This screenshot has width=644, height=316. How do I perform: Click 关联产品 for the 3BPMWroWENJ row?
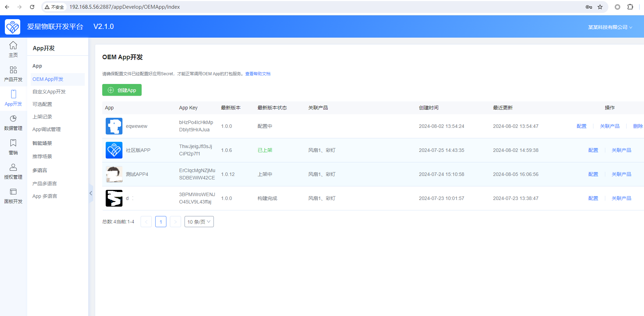click(x=621, y=198)
